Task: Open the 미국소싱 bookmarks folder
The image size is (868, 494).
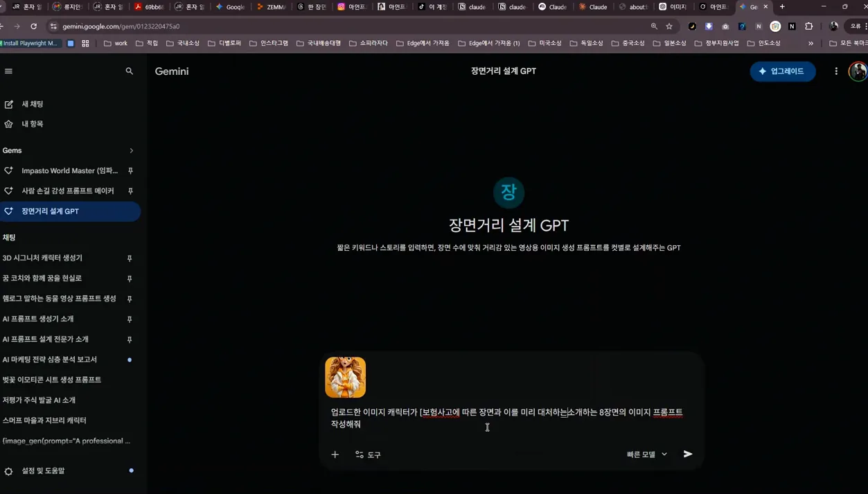Action: [x=544, y=43]
